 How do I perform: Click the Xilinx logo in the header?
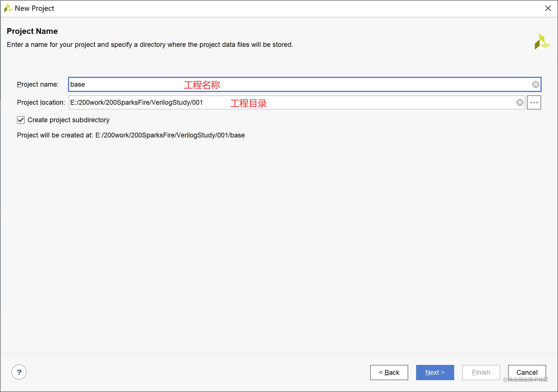[x=542, y=42]
